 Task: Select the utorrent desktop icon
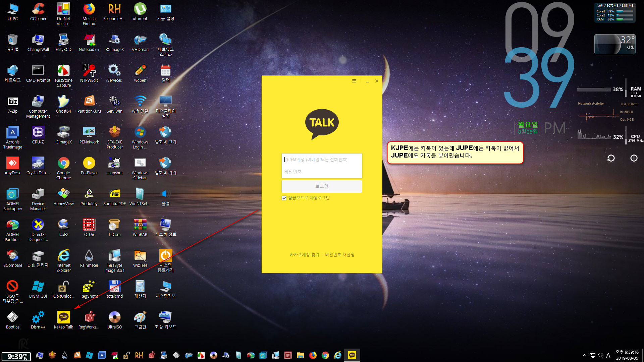pyautogui.click(x=140, y=12)
